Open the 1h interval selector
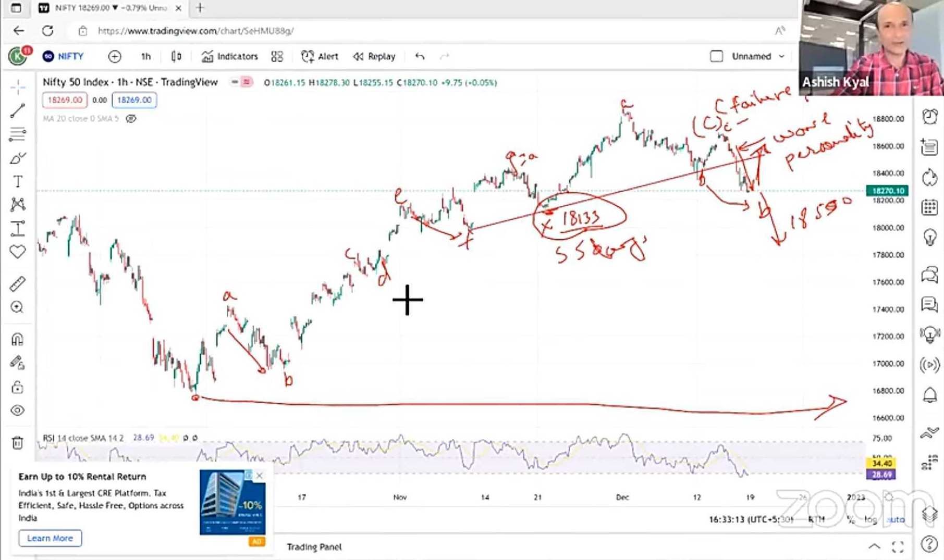This screenshot has height=560, width=944. 146,56
